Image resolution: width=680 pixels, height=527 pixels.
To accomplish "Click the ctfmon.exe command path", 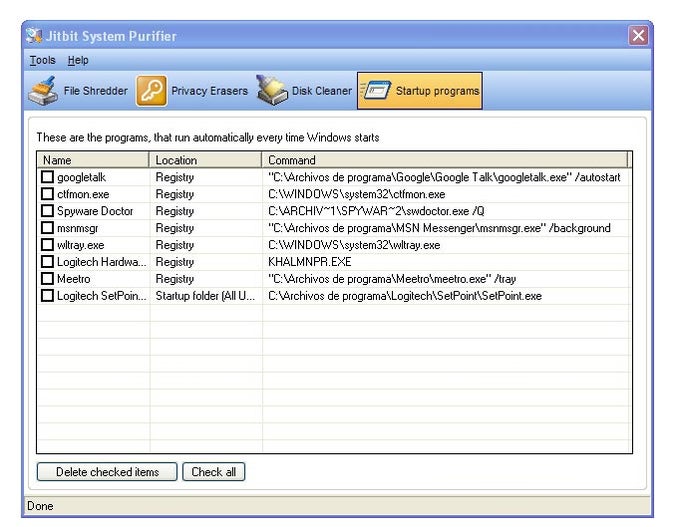I will [356, 194].
